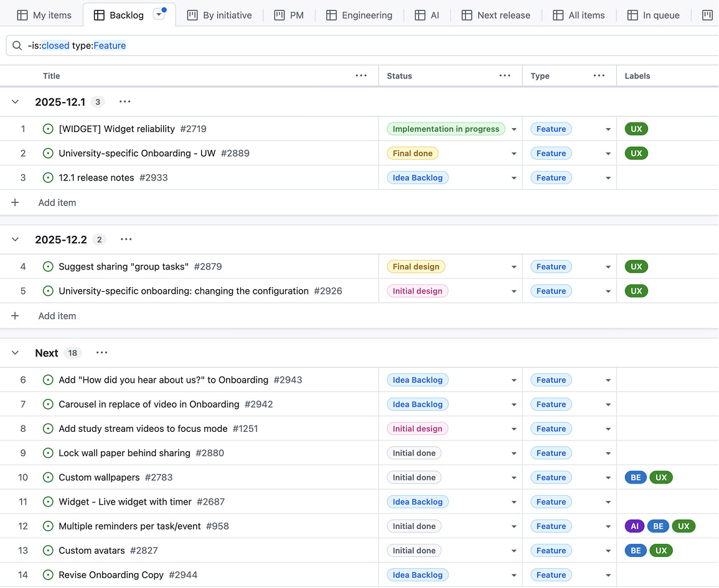Click the purple AI label on Multiple reminders
The width and height of the screenshot is (719, 588).
point(634,526)
